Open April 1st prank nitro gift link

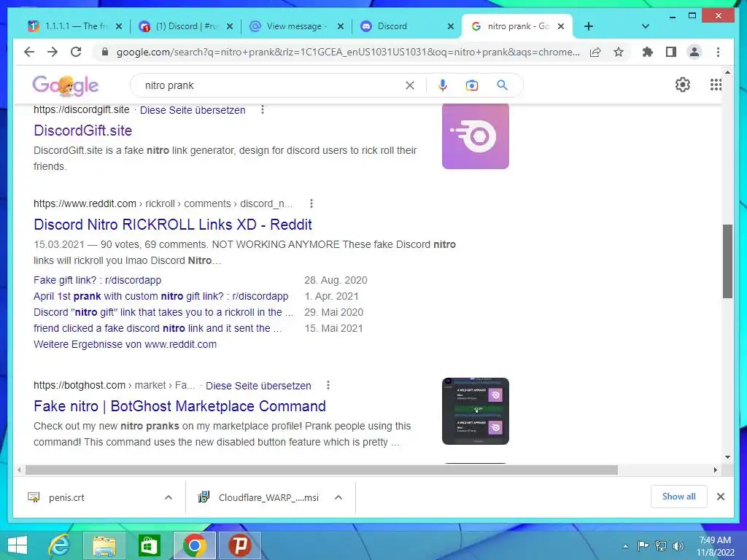pyautogui.click(x=161, y=296)
